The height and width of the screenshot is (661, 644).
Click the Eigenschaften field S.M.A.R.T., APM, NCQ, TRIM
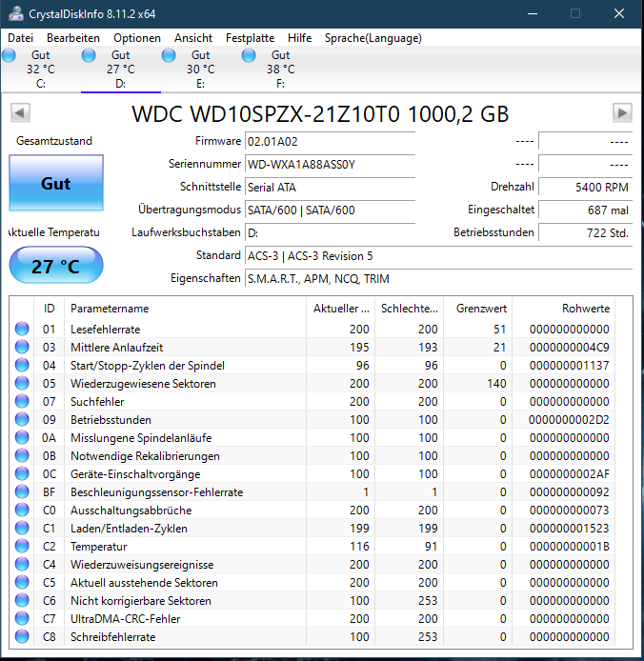[x=438, y=279]
